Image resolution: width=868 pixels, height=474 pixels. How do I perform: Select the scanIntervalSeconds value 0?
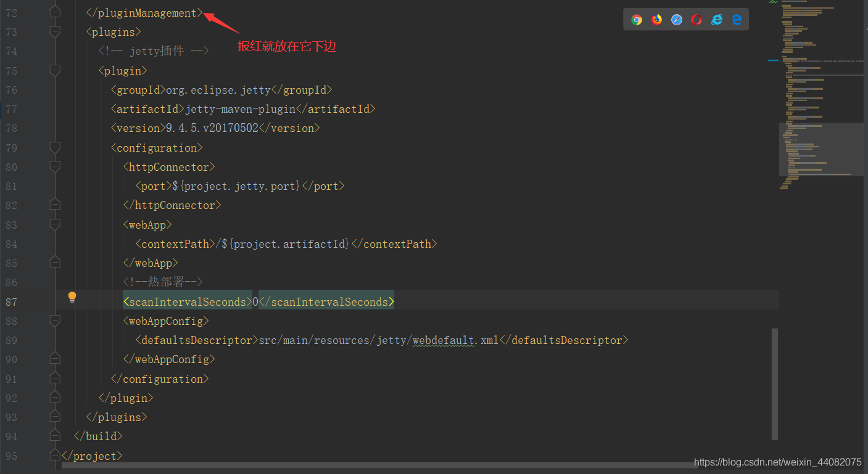click(x=255, y=301)
